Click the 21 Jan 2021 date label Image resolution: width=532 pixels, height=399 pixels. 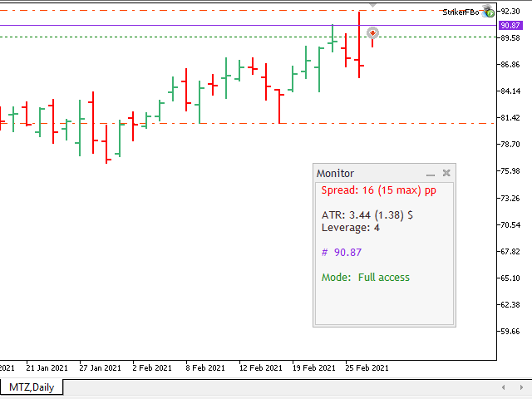coord(47,367)
